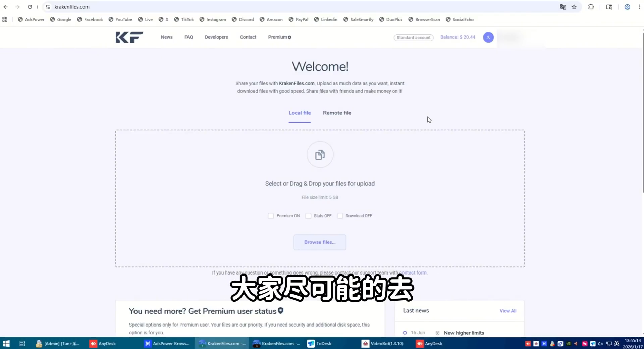Image resolution: width=644 pixels, height=349 pixels.
Task: Open the New higher limits news item
Action: pos(464,333)
